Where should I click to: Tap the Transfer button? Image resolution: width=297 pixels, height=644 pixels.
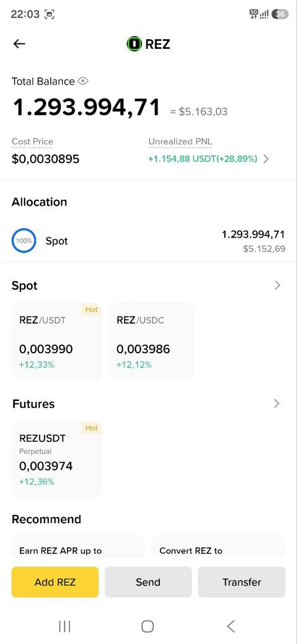[242, 582]
